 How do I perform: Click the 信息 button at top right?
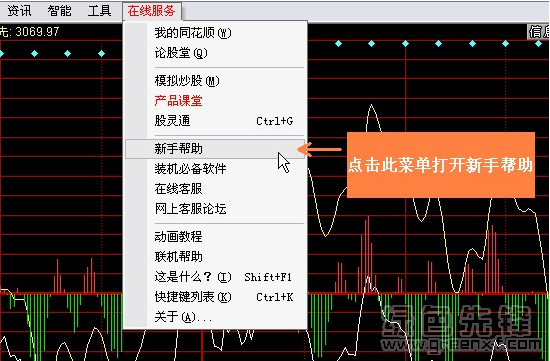tap(539, 32)
